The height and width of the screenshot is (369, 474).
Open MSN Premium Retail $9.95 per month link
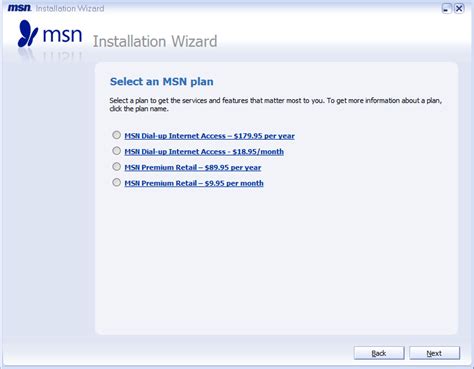point(194,183)
